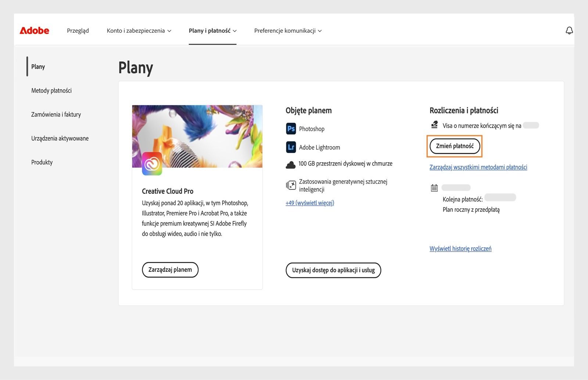Click the Creative Cloud Pro title
The image size is (588, 380).
pyautogui.click(x=168, y=191)
